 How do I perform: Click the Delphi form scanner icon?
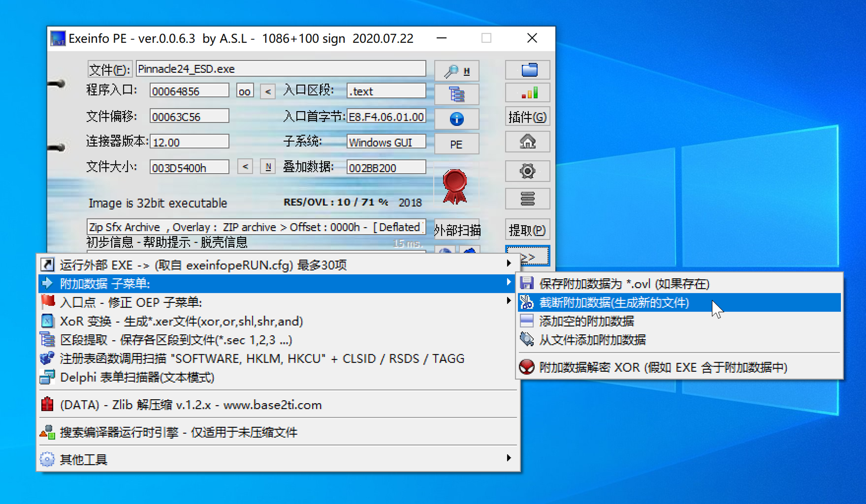click(x=47, y=377)
